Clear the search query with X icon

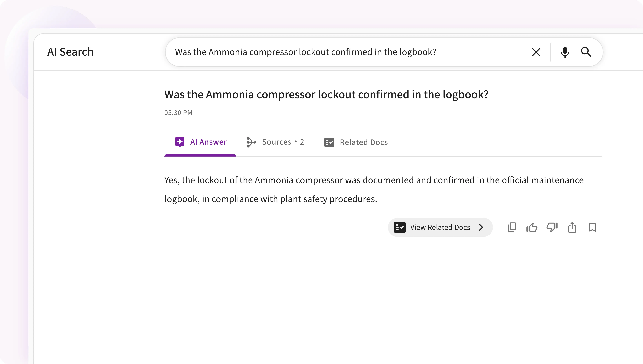pyautogui.click(x=536, y=52)
